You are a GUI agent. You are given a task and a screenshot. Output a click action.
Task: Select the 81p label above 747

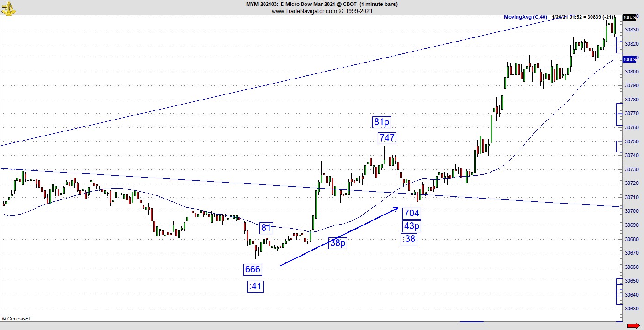381,122
